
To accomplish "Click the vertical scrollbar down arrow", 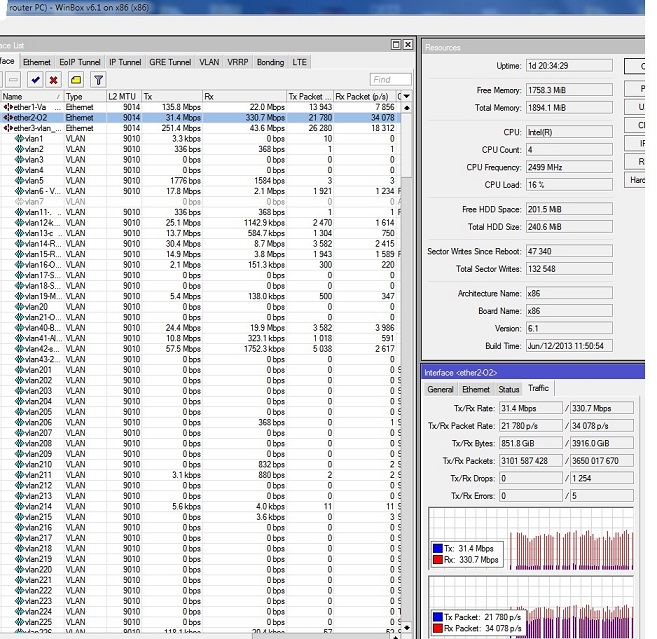I will click(406, 627).
